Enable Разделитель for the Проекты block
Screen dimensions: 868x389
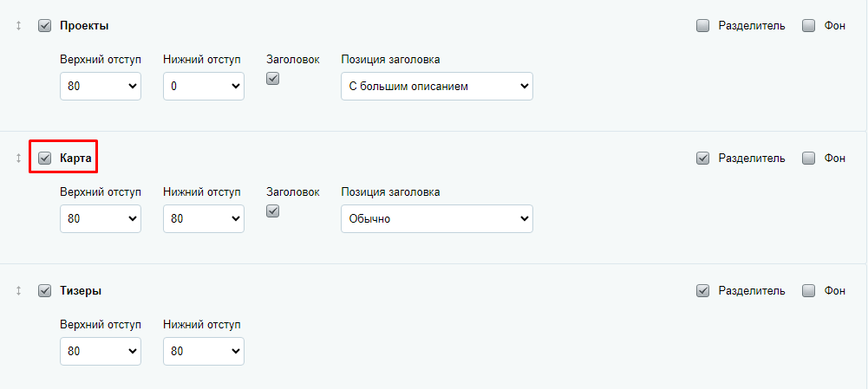tap(702, 26)
